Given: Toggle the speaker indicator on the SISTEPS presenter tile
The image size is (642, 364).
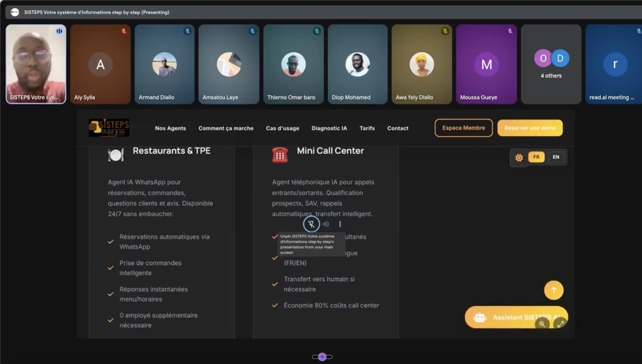Looking at the screenshot, I should tap(59, 30).
